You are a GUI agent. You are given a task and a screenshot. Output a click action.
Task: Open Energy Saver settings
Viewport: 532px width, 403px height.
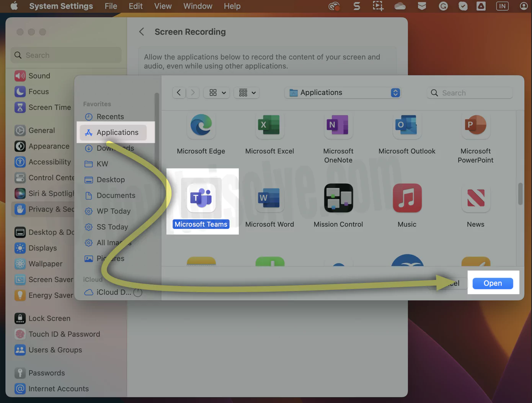43,295
